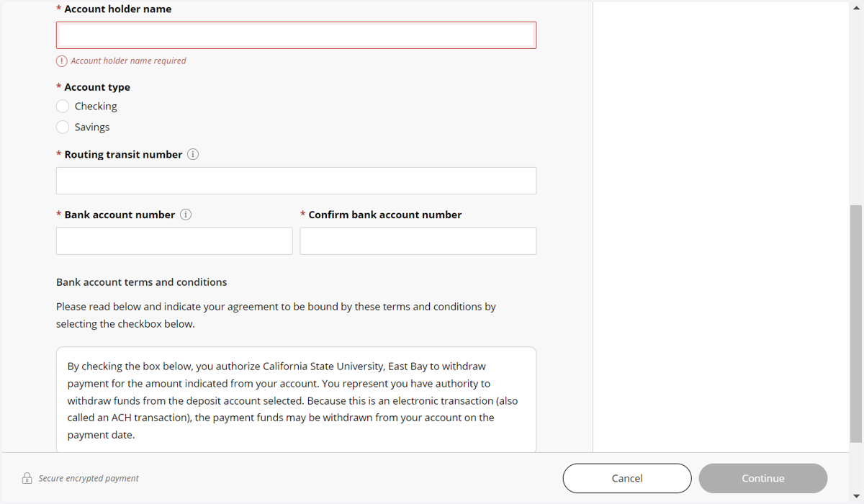Click the page vertical scrollbar thumb
This screenshot has height=504, width=864.
(x=856, y=324)
